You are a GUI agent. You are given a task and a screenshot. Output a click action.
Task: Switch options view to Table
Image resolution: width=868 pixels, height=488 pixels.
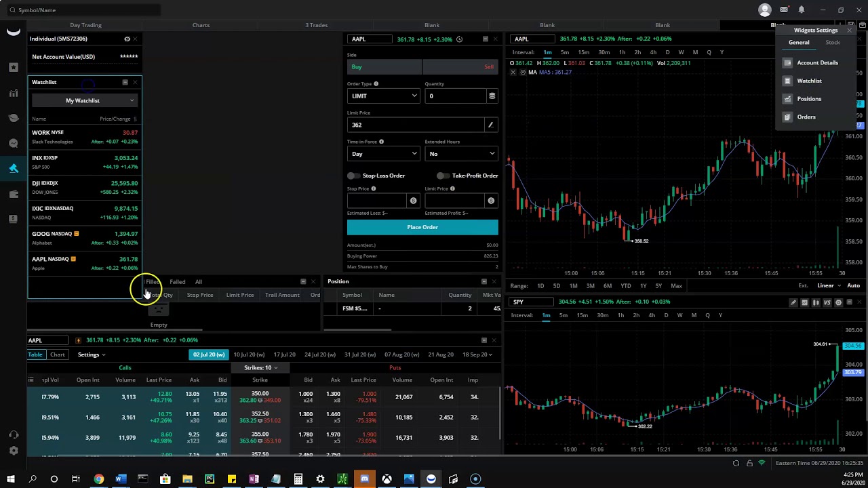[x=35, y=354]
